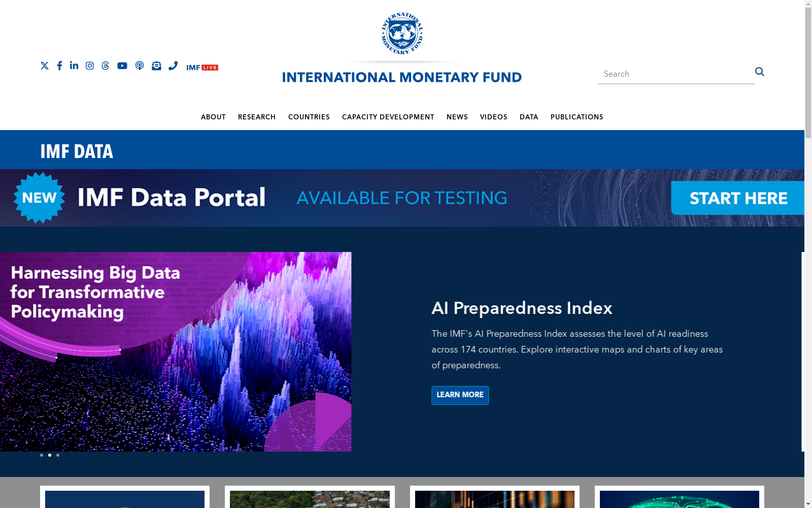Viewport: 812px width, 508px height.
Task: Open the IMF Instagram page
Action: click(x=90, y=66)
